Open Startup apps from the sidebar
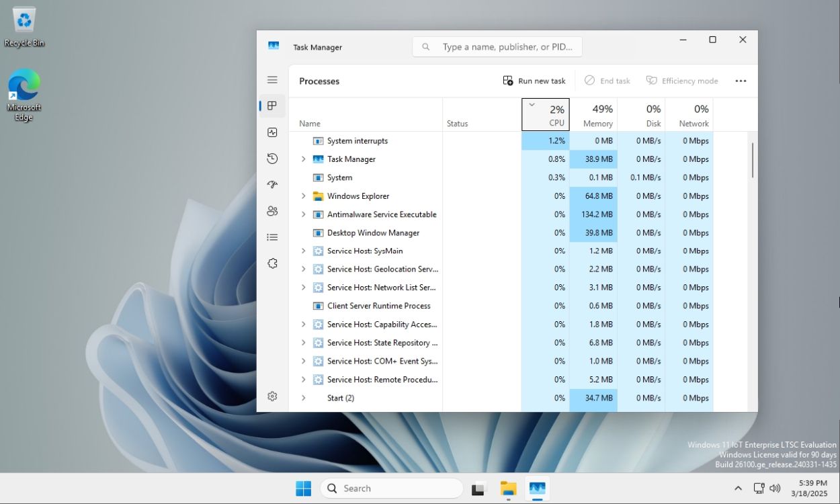The height and width of the screenshot is (504, 840). (272, 184)
